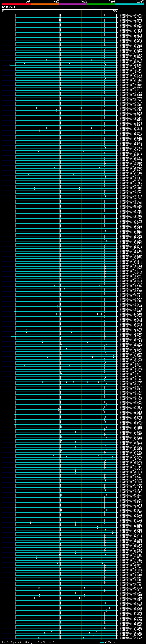Click the cyan ~100% identity color bar
The width and height of the screenshot is (146, 644).
tap(130, 4)
